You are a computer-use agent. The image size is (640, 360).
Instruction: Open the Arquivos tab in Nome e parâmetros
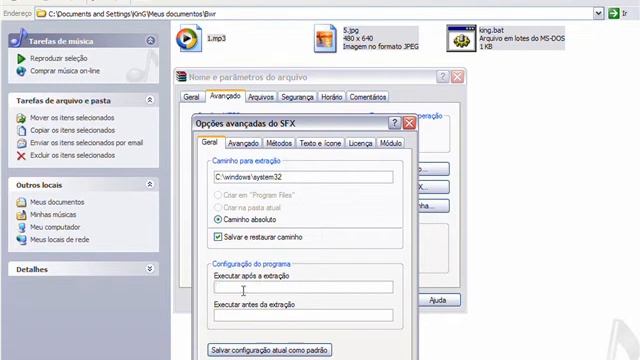point(261,97)
